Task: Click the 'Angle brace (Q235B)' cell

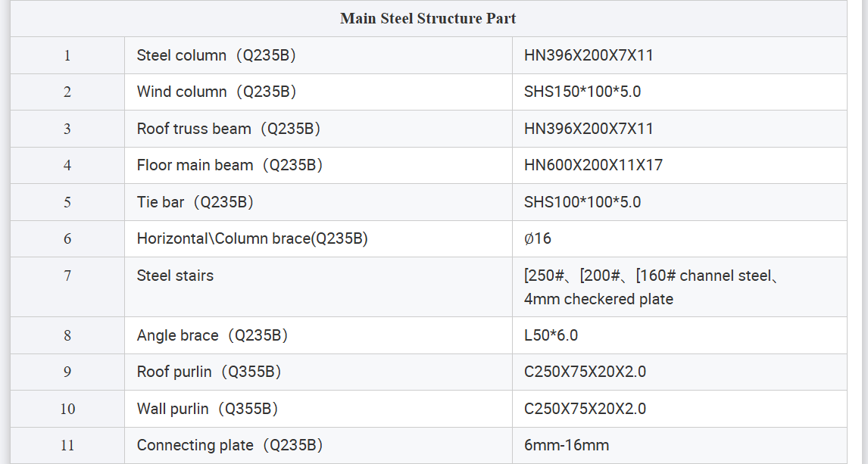Action: (x=212, y=335)
